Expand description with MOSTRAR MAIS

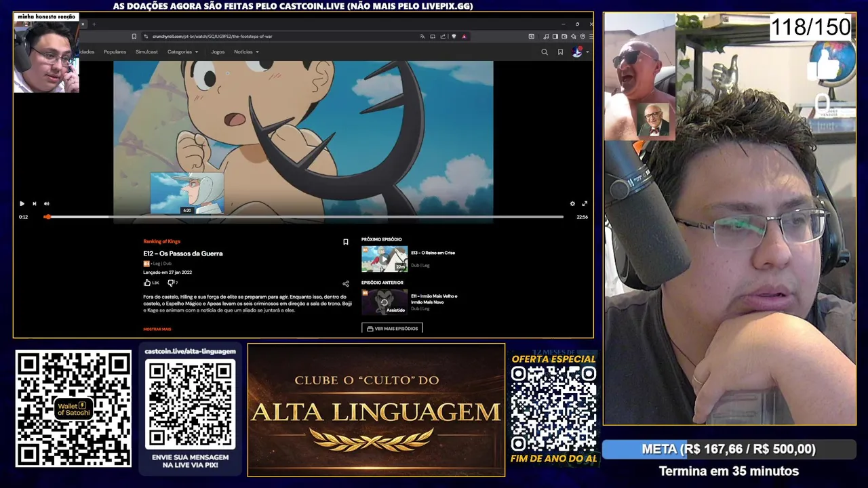pyautogui.click(x=157, y=329)
